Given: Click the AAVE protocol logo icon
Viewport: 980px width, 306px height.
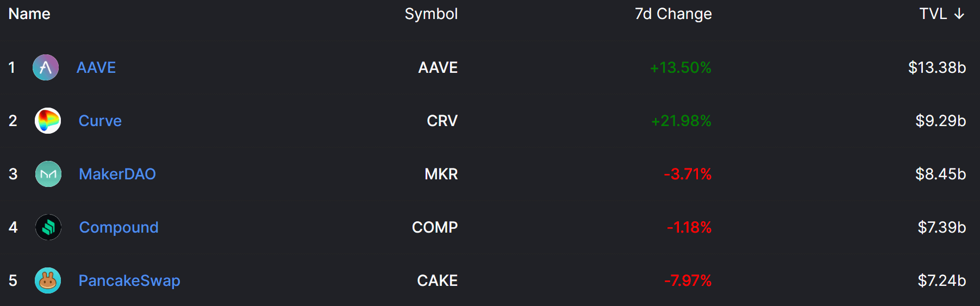Looking at the screenshot, I should (46, 67).
